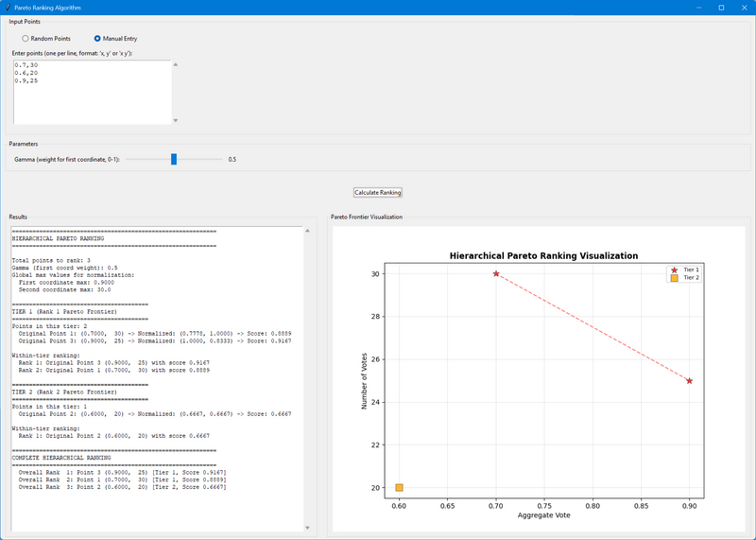The image size is (756, 540).
Task: Click inside the points entry text box
Action: (x=92, y=92)
